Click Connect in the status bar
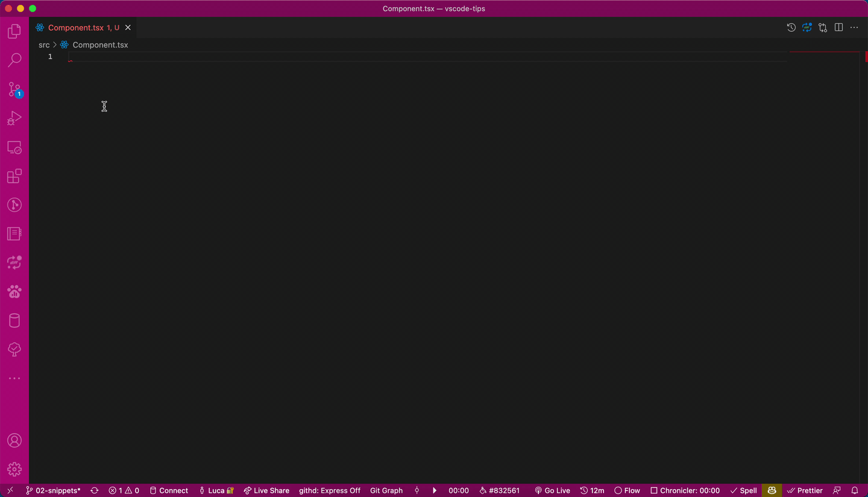868x497 pixels. [169, 490]
